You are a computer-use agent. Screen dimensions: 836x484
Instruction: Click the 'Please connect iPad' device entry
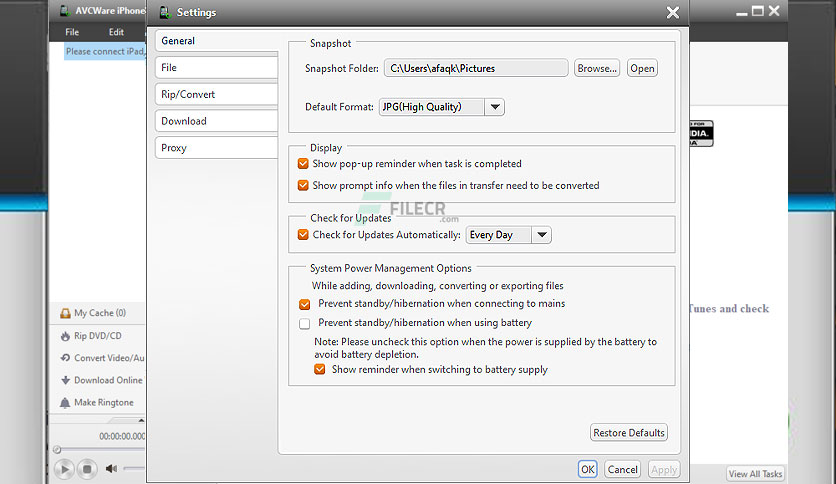pos(105,52)
